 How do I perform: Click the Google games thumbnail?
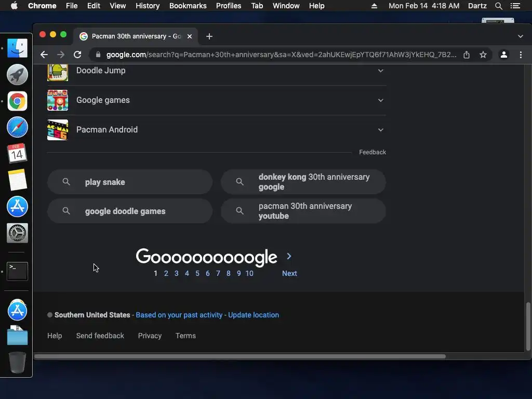[58, 100]
